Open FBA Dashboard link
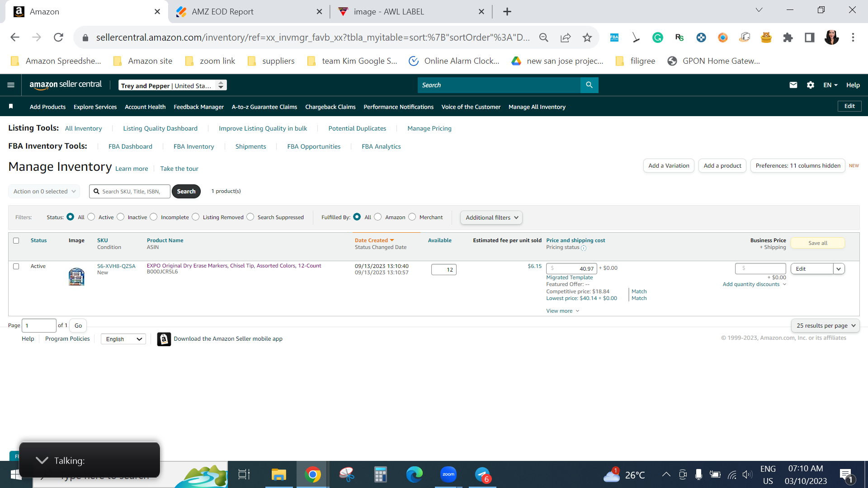This screenshot has width=868, height=488. click(130, 146)
